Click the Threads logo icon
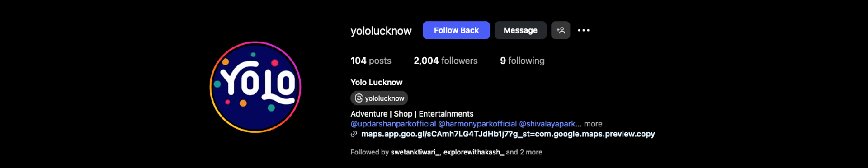Viewport: 868px width, 168px height. (x=359, y=98)
